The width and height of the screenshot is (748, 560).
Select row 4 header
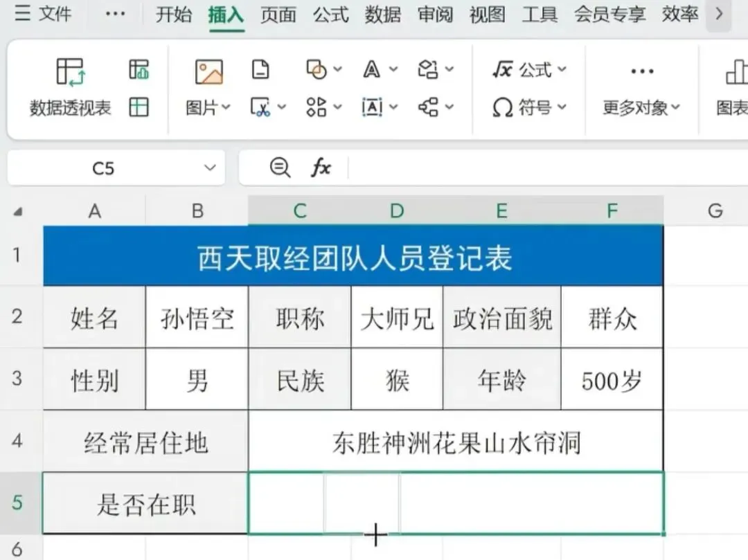pos(17,440)
